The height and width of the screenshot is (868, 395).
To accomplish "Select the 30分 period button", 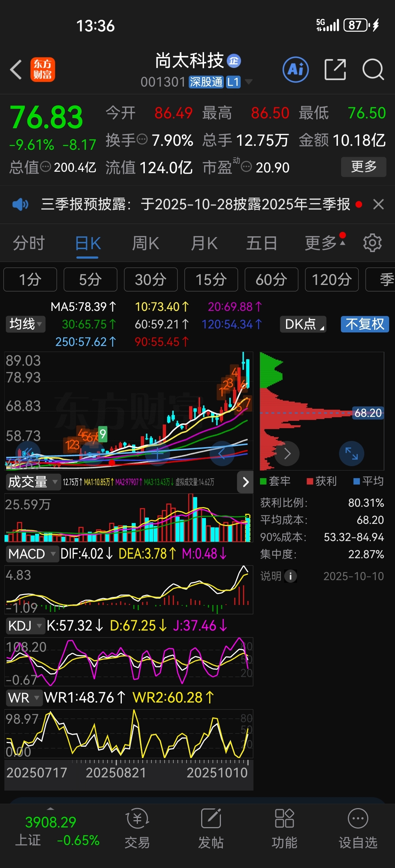I will [x=151, y=279].
